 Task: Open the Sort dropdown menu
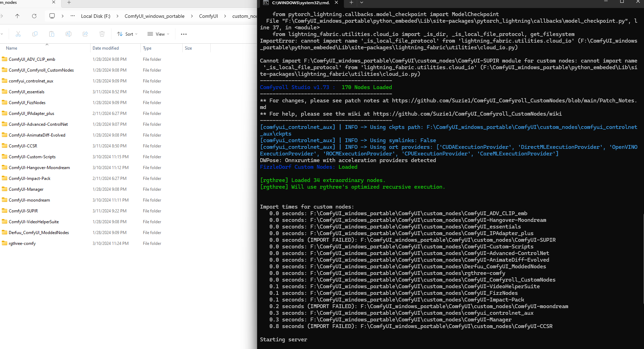click(x=127, y=34)
